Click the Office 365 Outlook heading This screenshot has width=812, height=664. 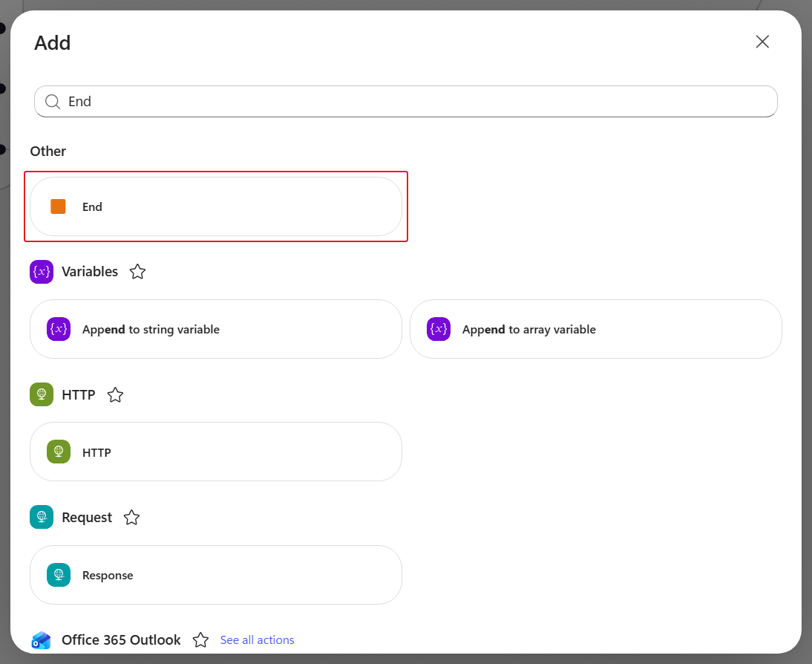[x=121, y=640]
